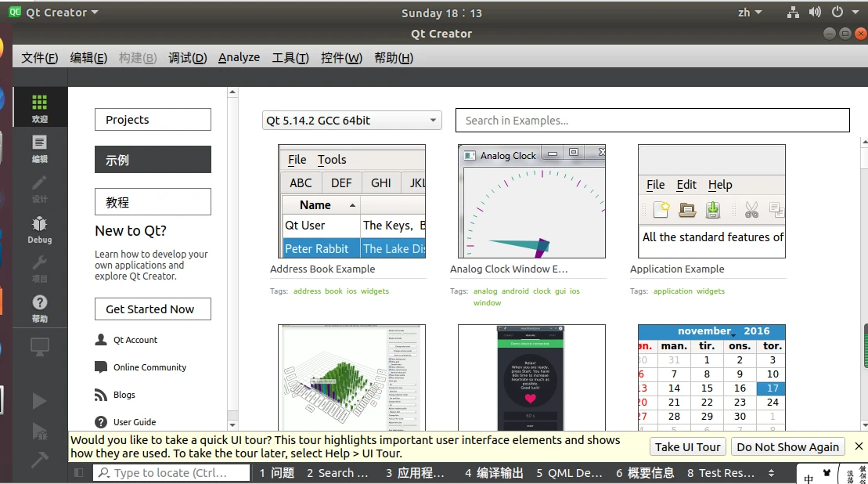Click Take UI Tour button
The image size is (868, 484).
click(x=687, y=447)
